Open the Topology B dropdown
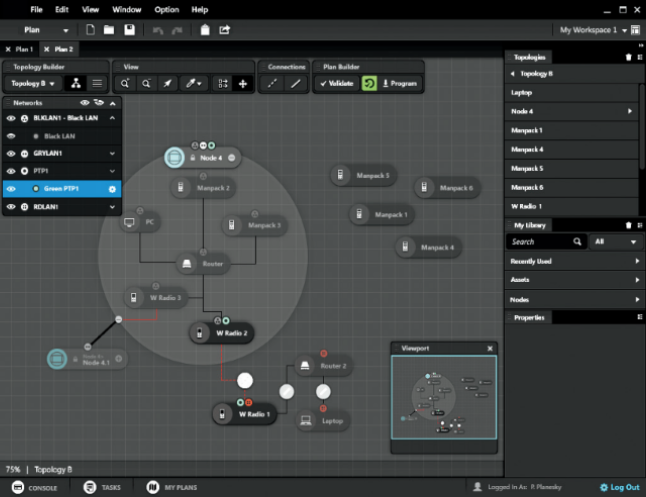Viewport: 646px width, 497px height. [x=32, y=84]
